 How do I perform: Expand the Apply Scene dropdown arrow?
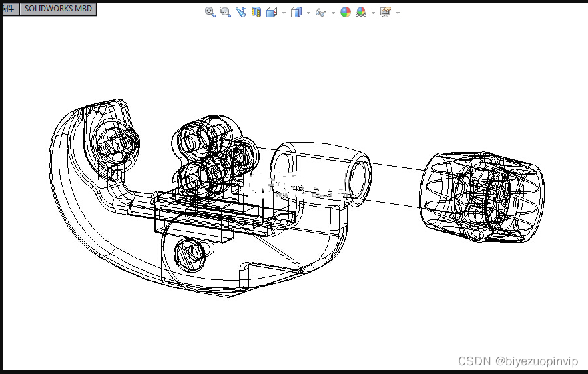tap(373, 13)
